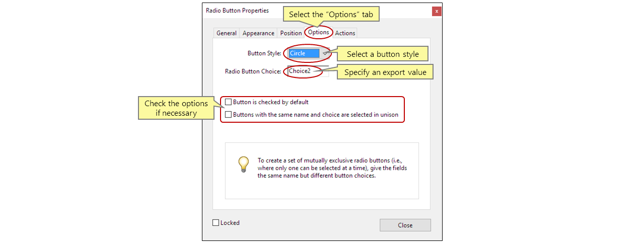Click the "Specify an export value" callout
The width and height of the screenshot is (644, 247).
pos(385,72)
